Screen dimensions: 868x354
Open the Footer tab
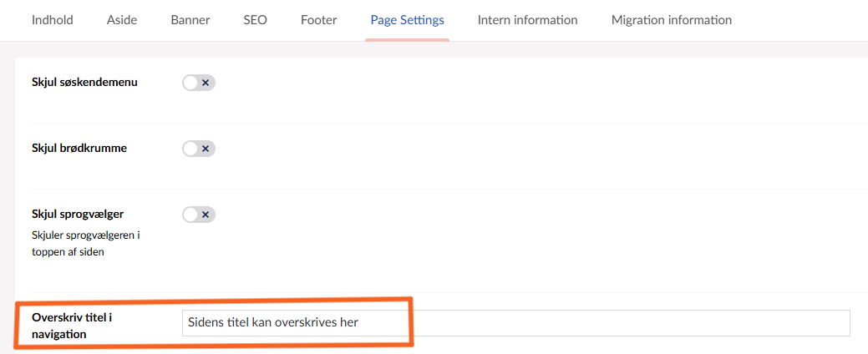click(318, 20)
